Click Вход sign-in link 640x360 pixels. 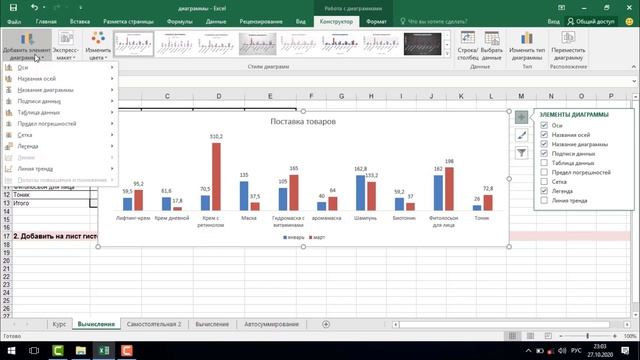tap(553, 21)
